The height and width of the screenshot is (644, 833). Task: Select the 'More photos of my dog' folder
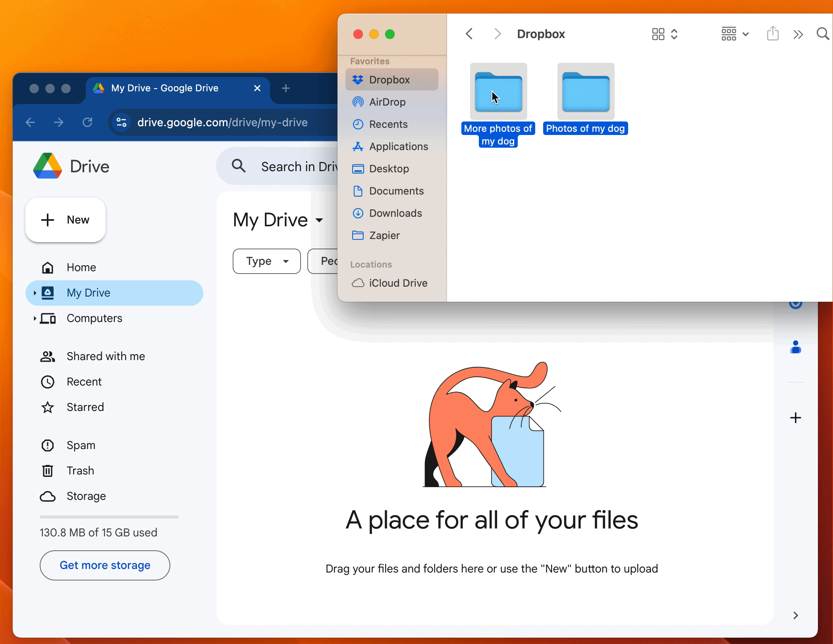(498, 91)
